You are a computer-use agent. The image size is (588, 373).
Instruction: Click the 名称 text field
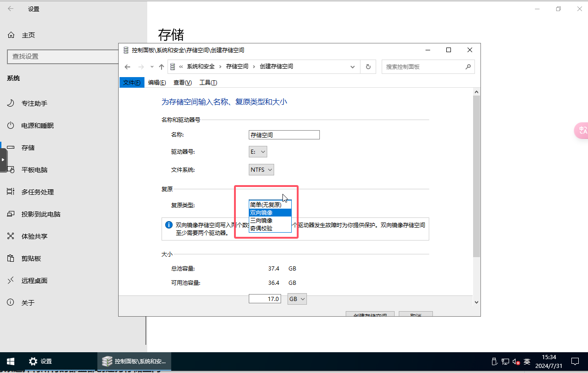pyautogui.click(x=284, y=135)
